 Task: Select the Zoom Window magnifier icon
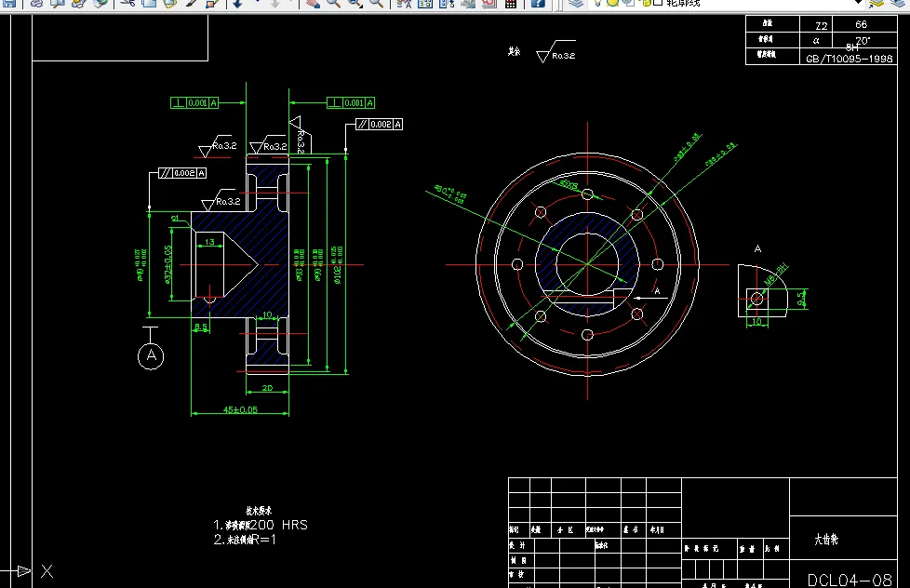[x=355, y=3]
